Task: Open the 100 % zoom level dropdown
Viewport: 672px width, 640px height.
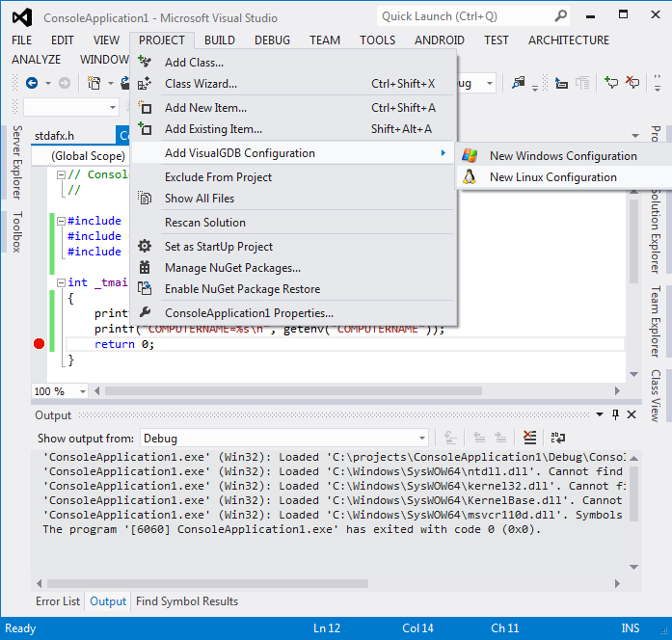Action: coord(82,391)
